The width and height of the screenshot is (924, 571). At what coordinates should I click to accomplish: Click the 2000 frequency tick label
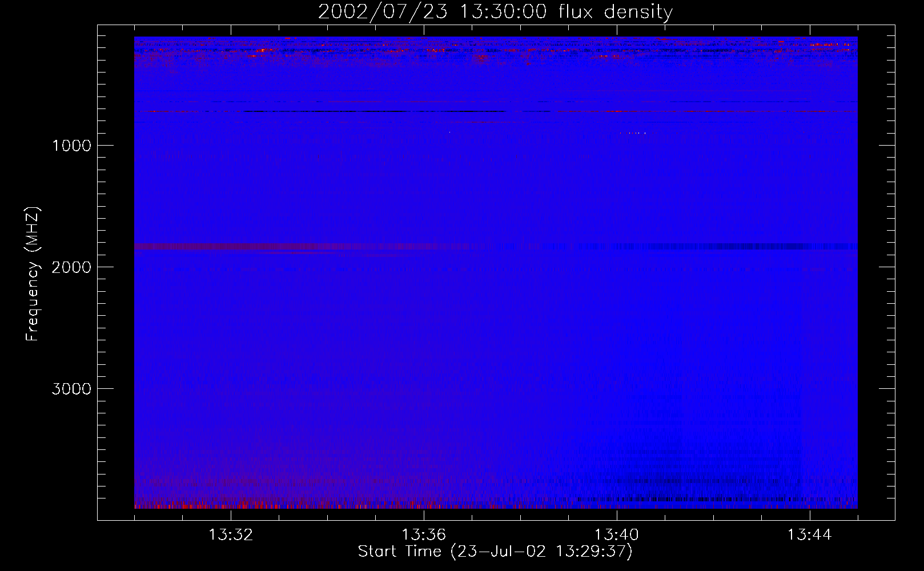click(x=71, y=267)
